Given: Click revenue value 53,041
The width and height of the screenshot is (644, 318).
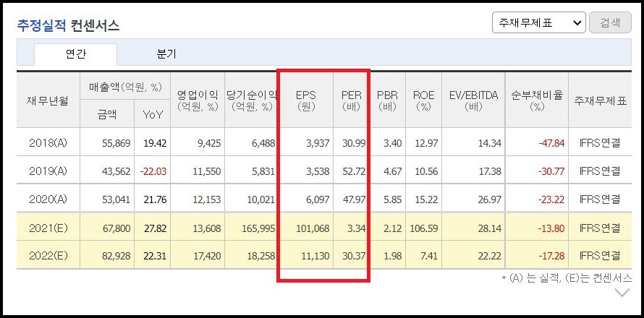Looking at the screenshot, I should click(x=115, y=199).
